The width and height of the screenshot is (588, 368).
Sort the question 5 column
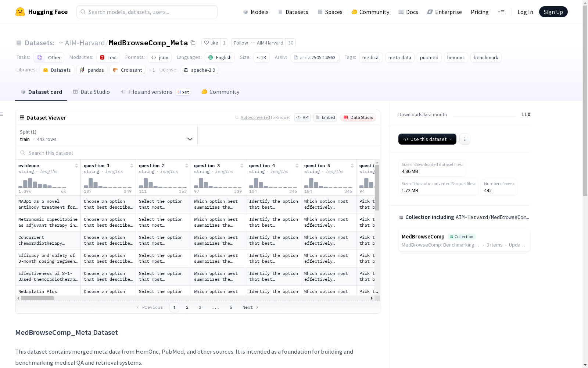tap(352, 166)
